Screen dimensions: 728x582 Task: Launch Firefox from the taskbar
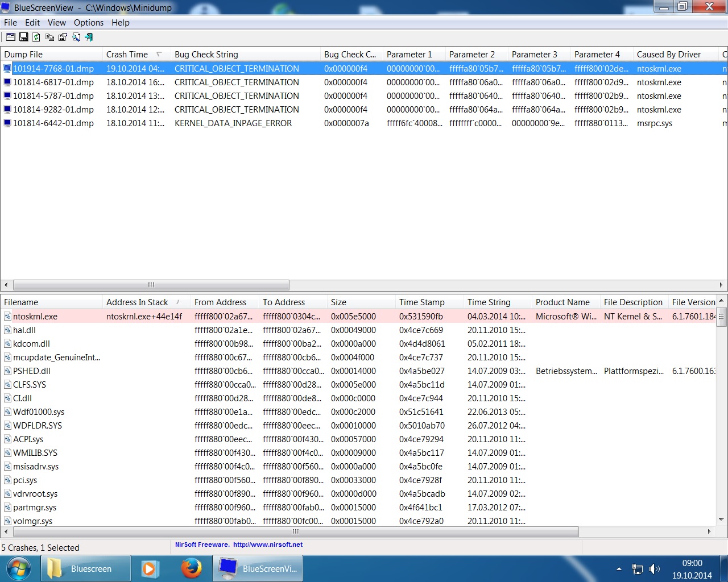(x=191, y=568)
